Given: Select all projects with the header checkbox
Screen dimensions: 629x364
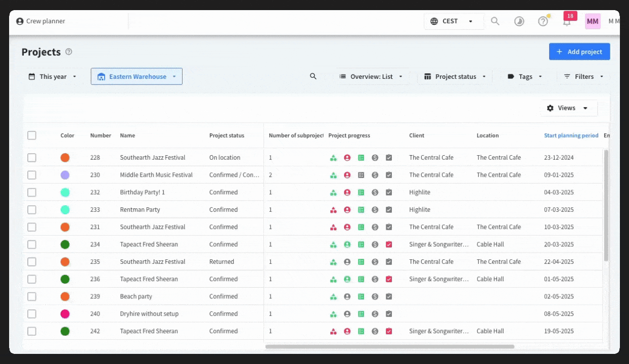Looking at the screenshot, I should pos(32,135).
